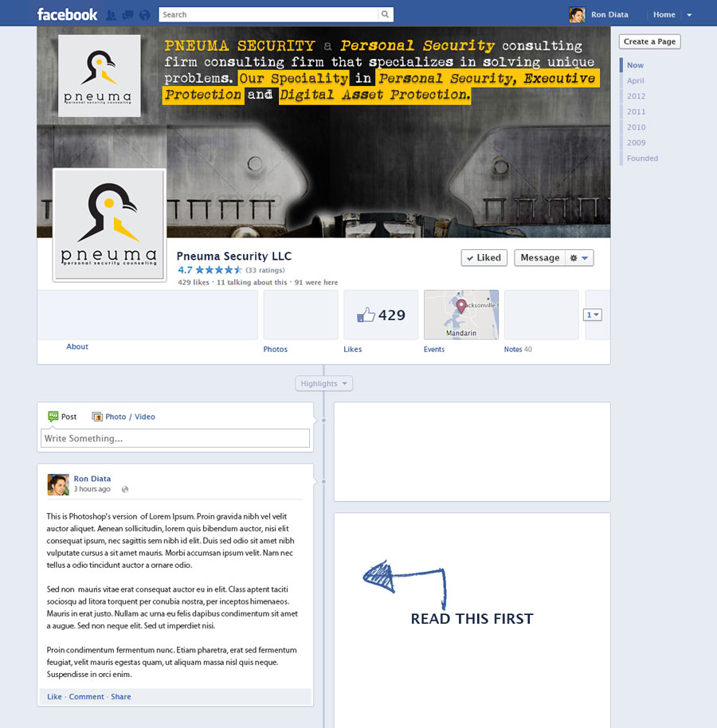The height and width of the screenshot is (728, 717).
Task: Open the 3 hours ago timestamp
Action: click(92, 489)
